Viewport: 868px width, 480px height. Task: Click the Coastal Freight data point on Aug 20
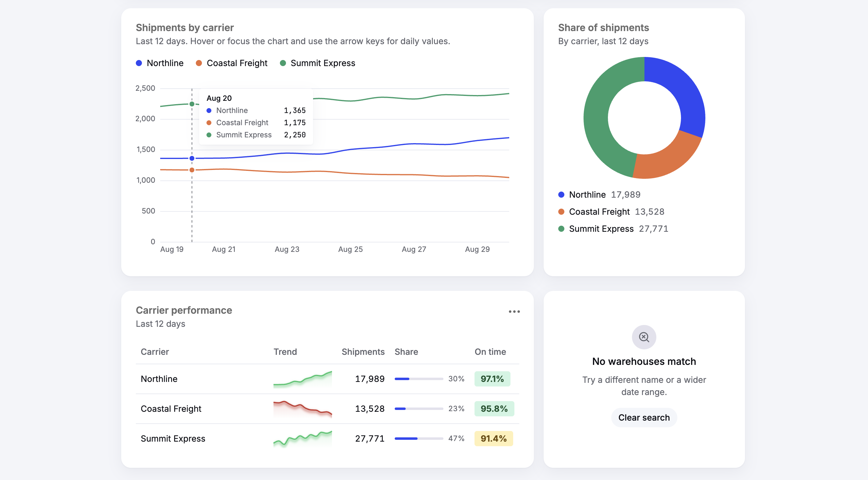(192, 170)
